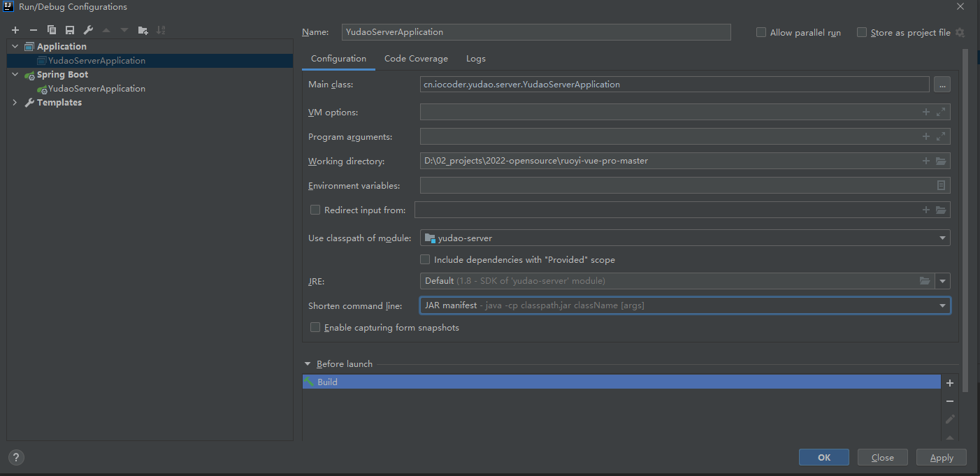Select the Configuration tab
Viewport: 980px width, 476px height.
(x=338, y=59)
